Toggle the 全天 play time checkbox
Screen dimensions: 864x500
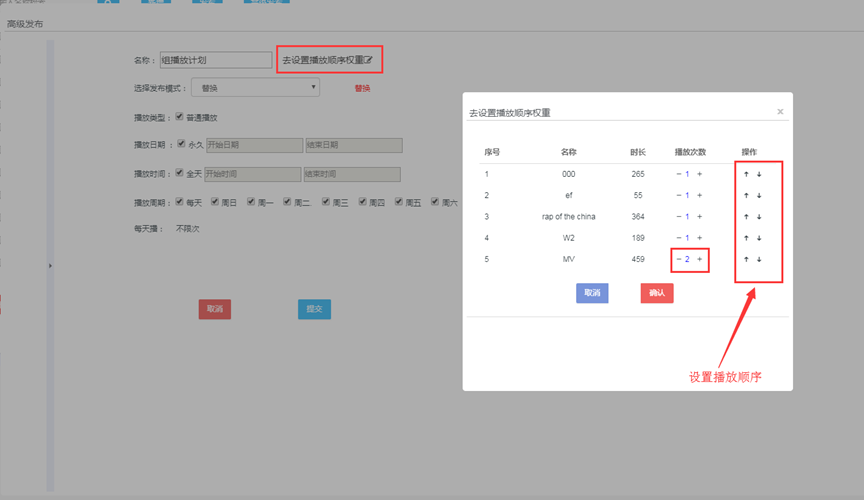pyautogui.click(x=179, y=172)
